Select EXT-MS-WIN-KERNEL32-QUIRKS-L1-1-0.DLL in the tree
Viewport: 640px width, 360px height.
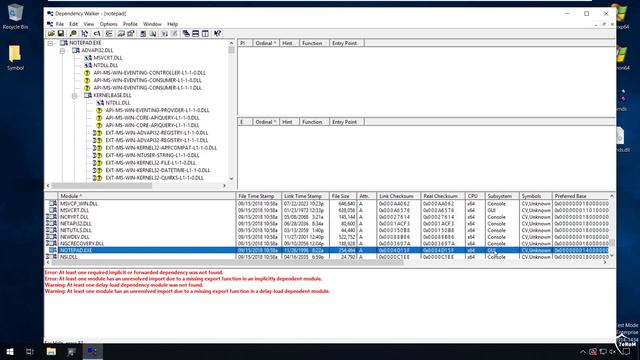[154, 178]
